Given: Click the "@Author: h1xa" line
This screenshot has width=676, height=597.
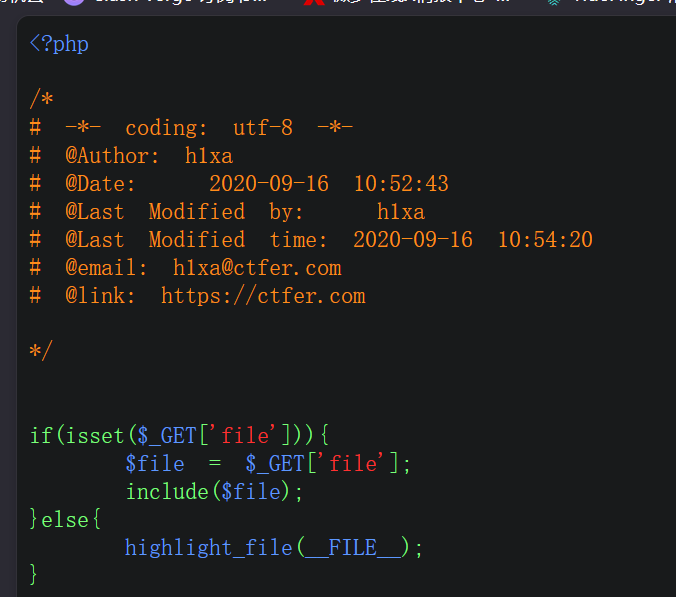Looking at the screenshot, I should tap(131, 156).
